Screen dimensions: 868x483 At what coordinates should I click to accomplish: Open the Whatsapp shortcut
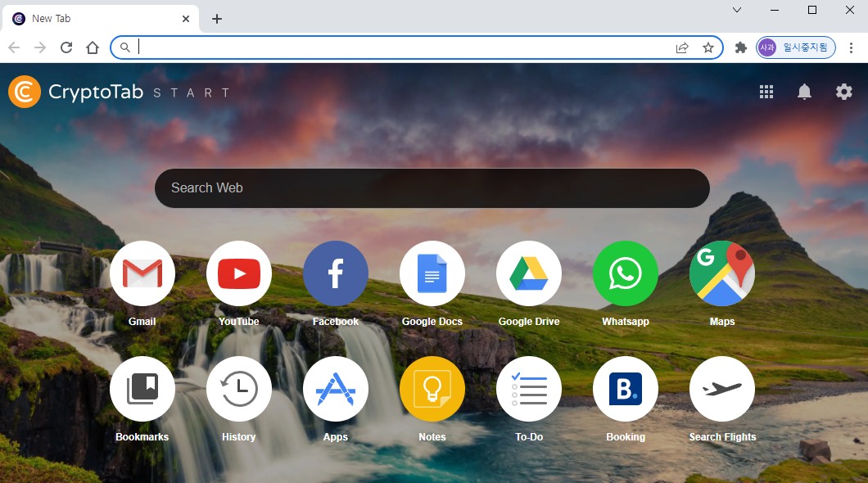[x=626, y=273]
